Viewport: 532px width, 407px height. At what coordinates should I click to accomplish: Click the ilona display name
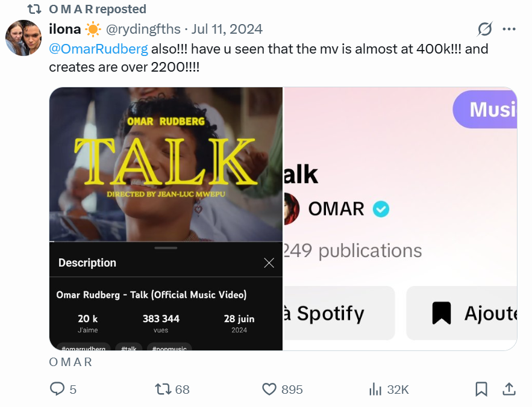coord(64,29)
